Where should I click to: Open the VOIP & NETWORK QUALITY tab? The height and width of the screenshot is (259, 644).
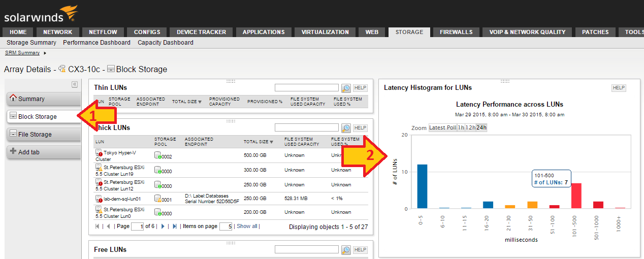[x=527, y=32]
